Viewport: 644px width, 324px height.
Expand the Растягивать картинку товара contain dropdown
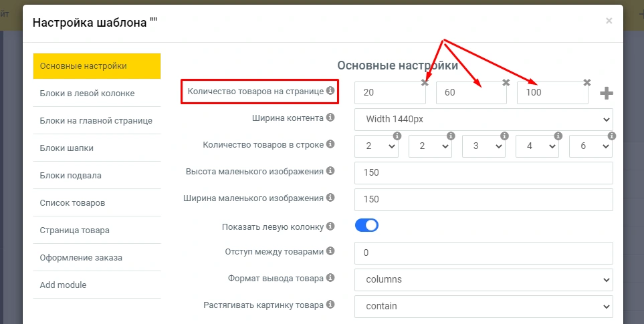point(484,306)
